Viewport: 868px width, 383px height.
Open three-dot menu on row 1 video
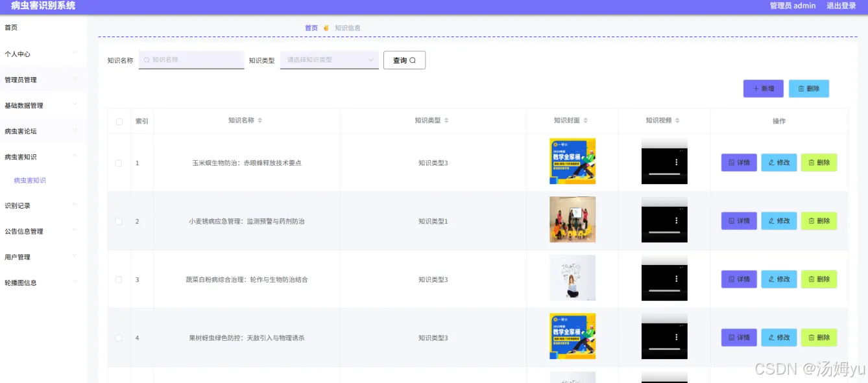point(676,163)
